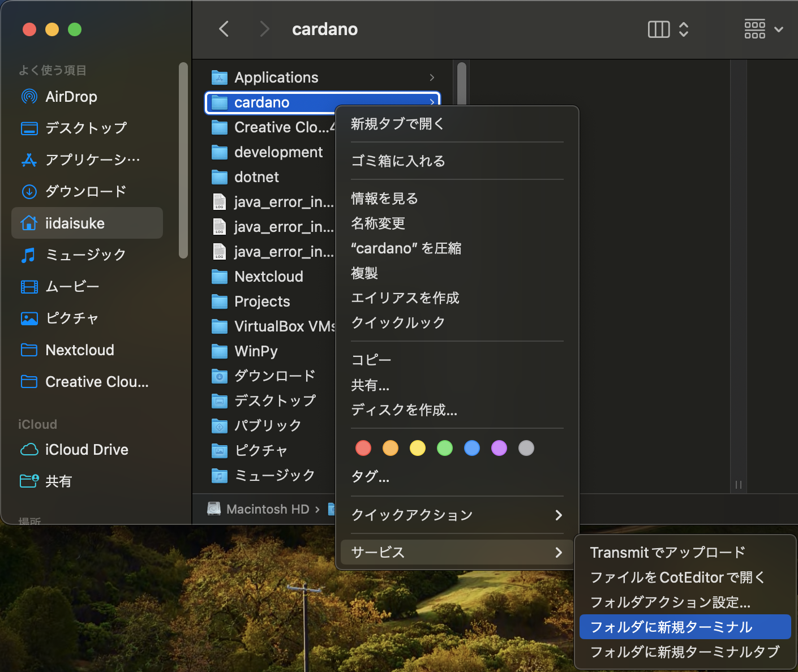This screenshot has width=798, height=672.
Task: Click the Applications icon beside アプリケーシ…
Action: (x=29, y=160)
